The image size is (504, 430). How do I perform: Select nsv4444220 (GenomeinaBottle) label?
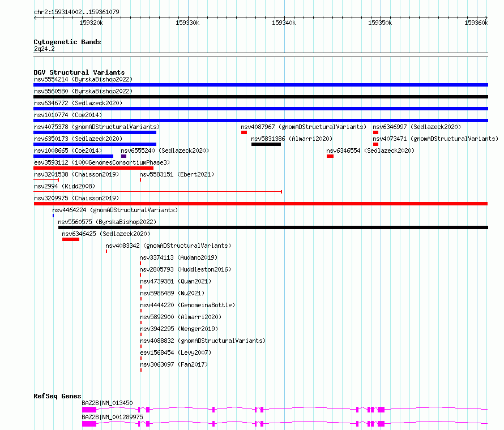[x=187, y=305]
